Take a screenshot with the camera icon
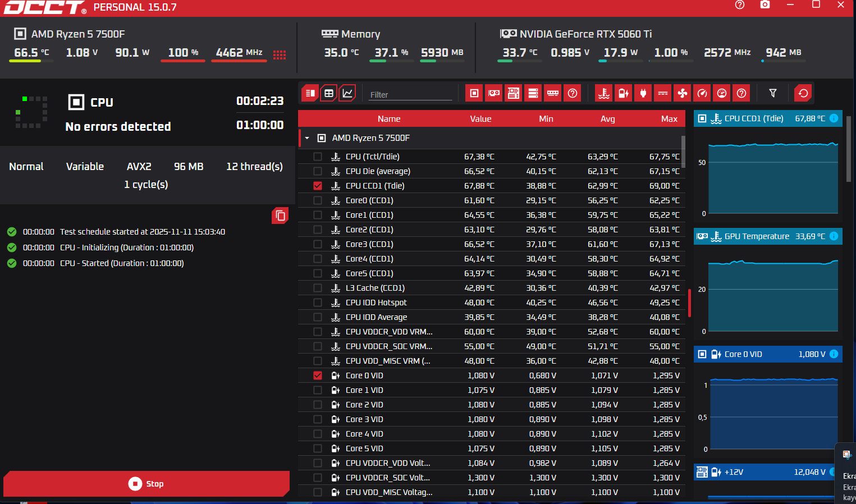The height and width of the screenshot is (504, 856). click(x=765, y=4)
